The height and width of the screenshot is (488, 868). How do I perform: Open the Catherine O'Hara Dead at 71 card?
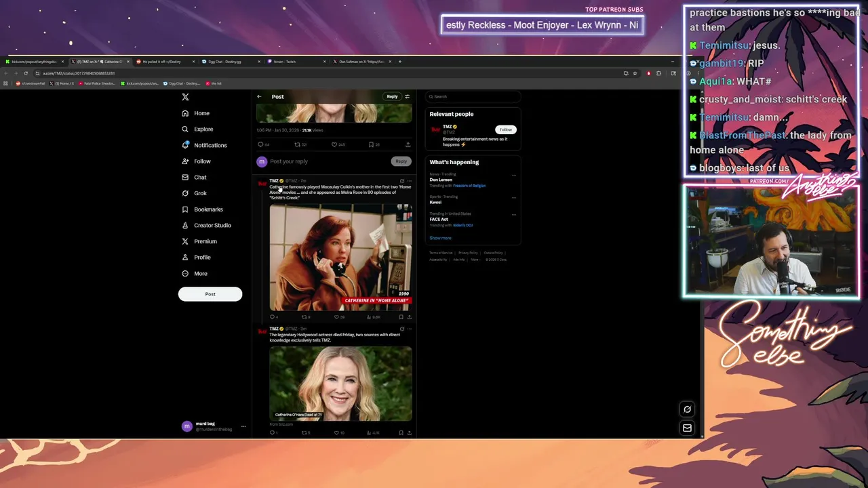pos(340,384)
